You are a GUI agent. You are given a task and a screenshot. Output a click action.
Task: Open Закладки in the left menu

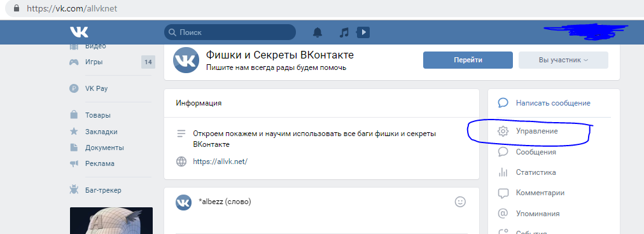(101, 132)
